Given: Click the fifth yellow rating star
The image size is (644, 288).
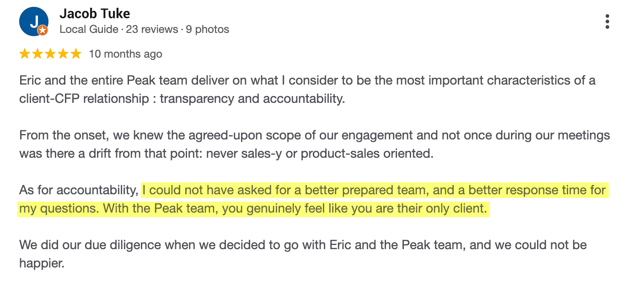Looking at the screenshot, I should 76,54.
